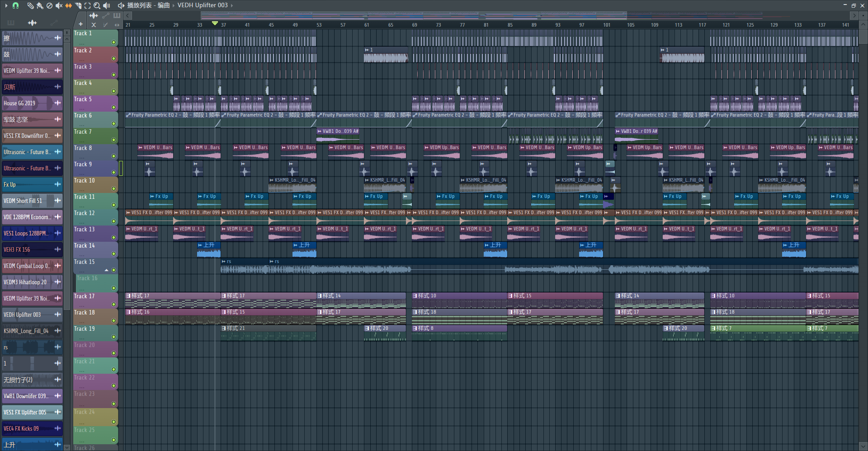Mute Track 1 via its green dot

[114, 42]
